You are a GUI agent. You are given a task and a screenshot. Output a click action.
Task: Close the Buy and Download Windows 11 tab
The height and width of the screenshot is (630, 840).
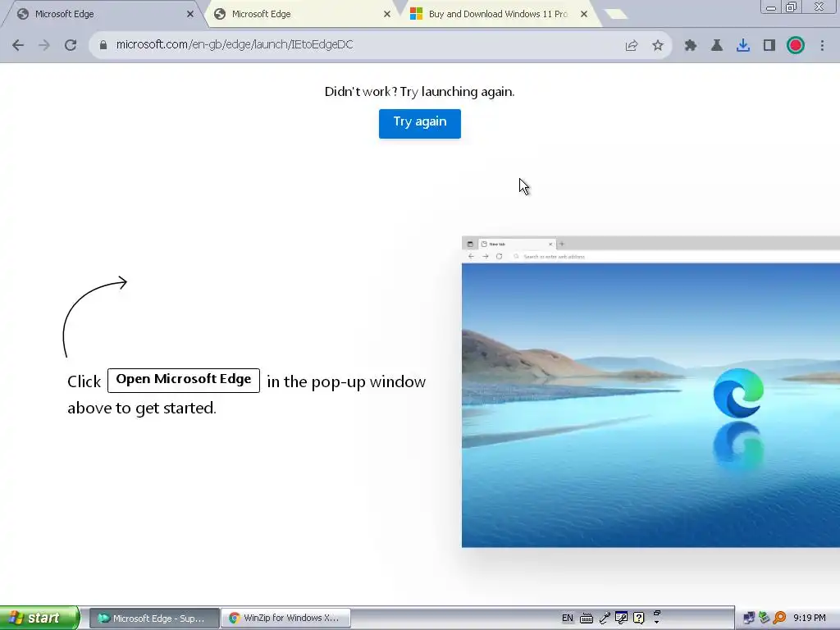[x=584, y=14]
